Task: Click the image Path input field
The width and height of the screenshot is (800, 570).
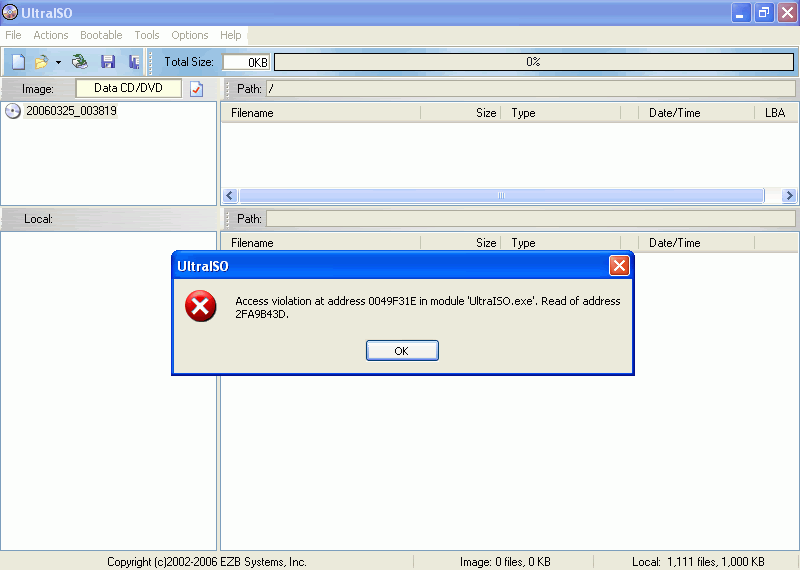Action: point(530,89)
